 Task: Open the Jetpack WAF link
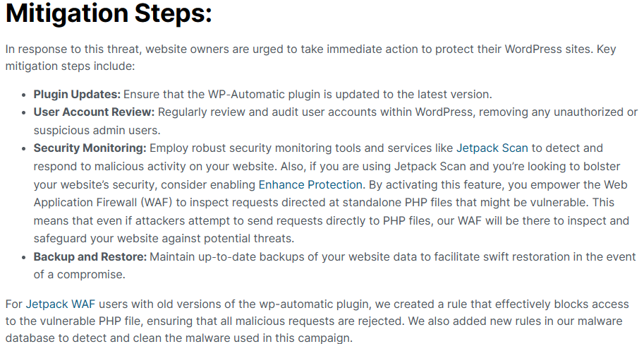point(61,304)
